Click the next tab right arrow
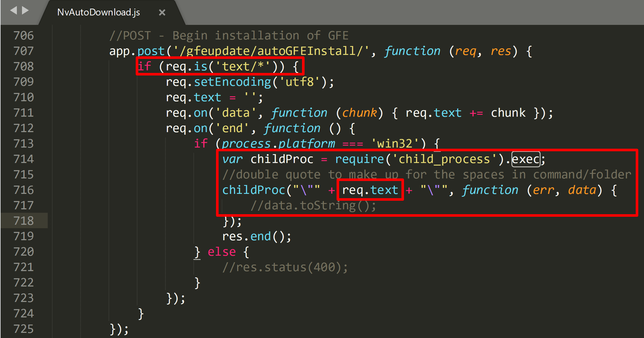Viewport: 644px width, 338px height. pos(26,11)
